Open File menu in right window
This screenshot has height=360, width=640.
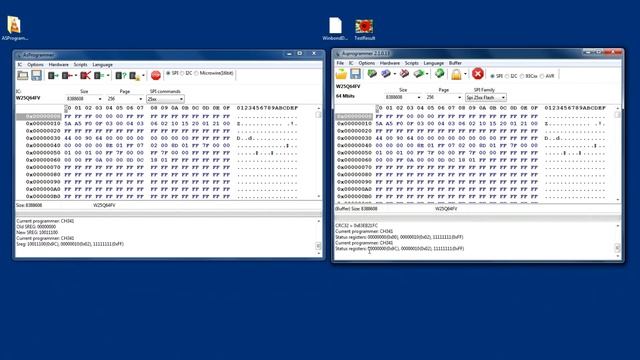(x=340, y=63)
